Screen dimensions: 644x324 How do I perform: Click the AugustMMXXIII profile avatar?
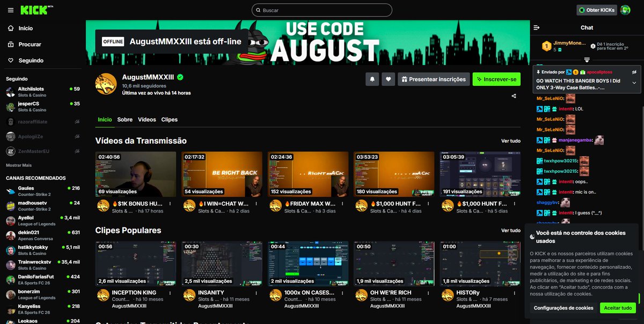[106, 84]
